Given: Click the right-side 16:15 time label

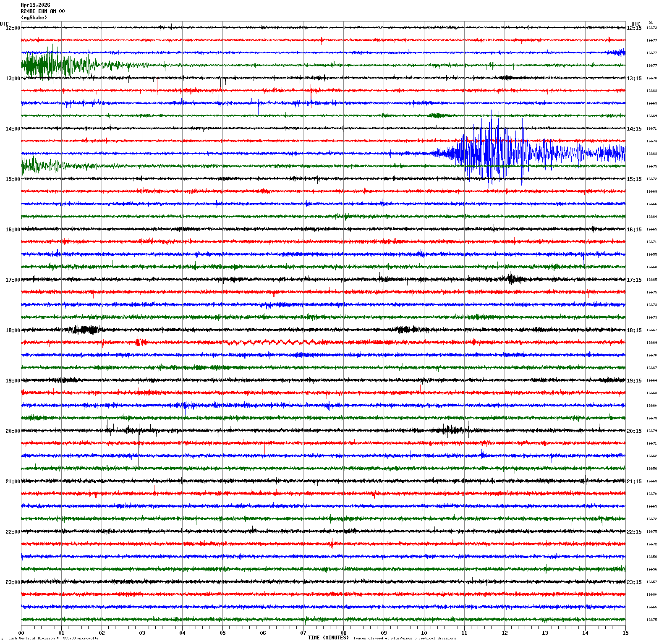Looking at the screenshot, I should (x=634, y=230).
